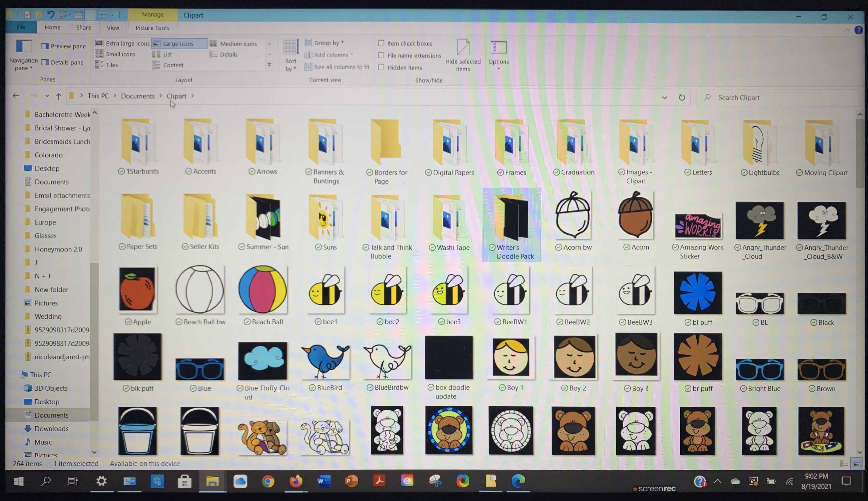Toggle the Details pane
868x501 pixels.
[x=62, y=62]
